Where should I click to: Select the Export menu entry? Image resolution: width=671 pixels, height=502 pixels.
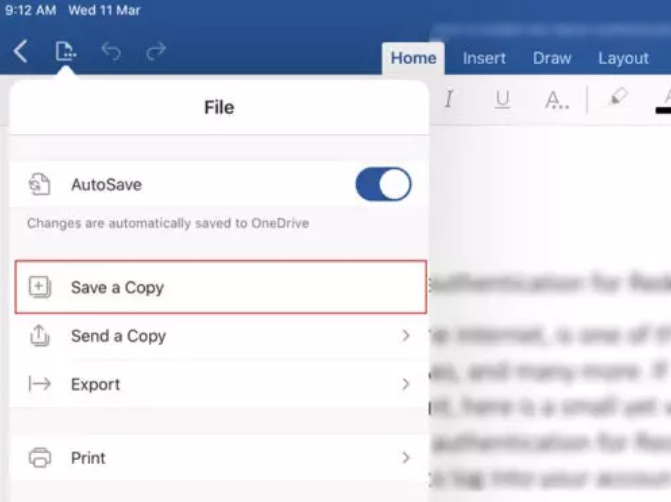219,384
